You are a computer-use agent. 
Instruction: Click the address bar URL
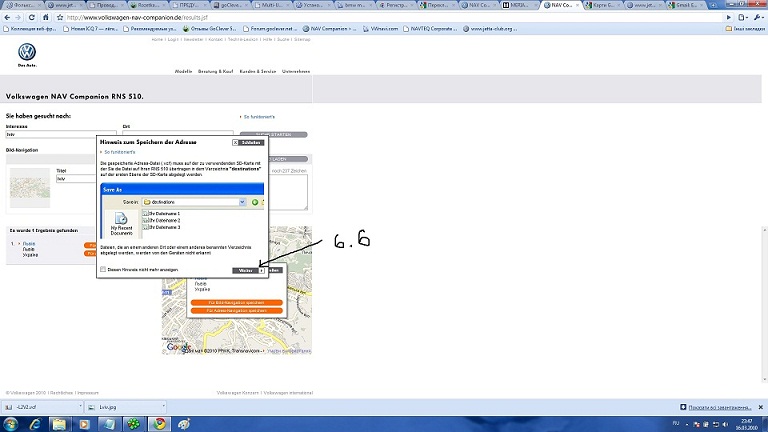137,17
